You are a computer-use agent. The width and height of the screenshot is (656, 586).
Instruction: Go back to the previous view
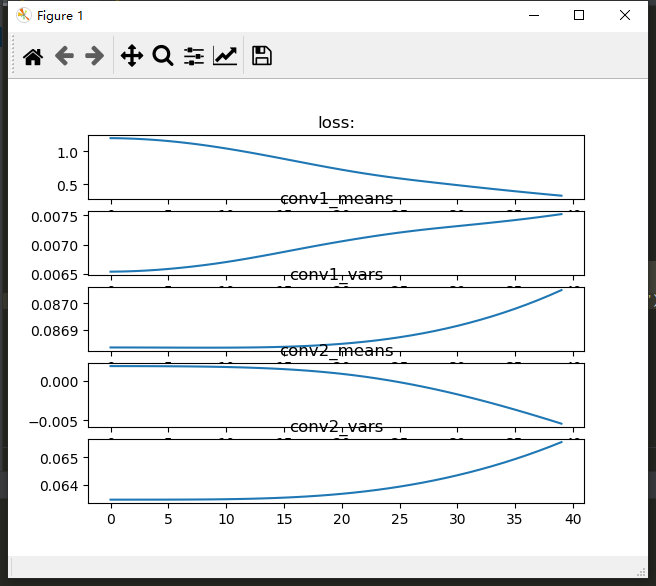64,56
